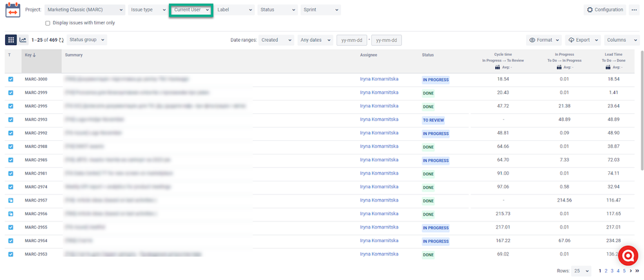The width and height of the screenshot is (644, 280).
Task: Open the Current User filter dropdown
Action: [191, 10]
